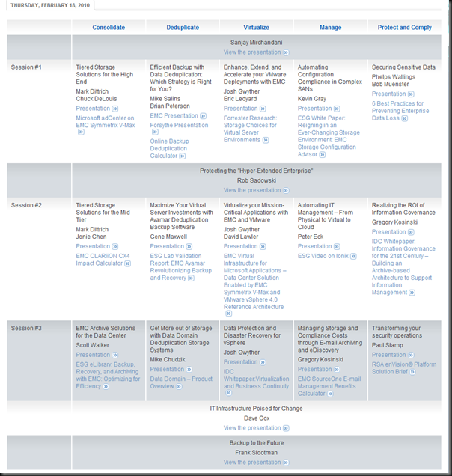This screenshot has width=452, height=476.
Task: Select the Protect and Comply column header
Action: [404, 28]
